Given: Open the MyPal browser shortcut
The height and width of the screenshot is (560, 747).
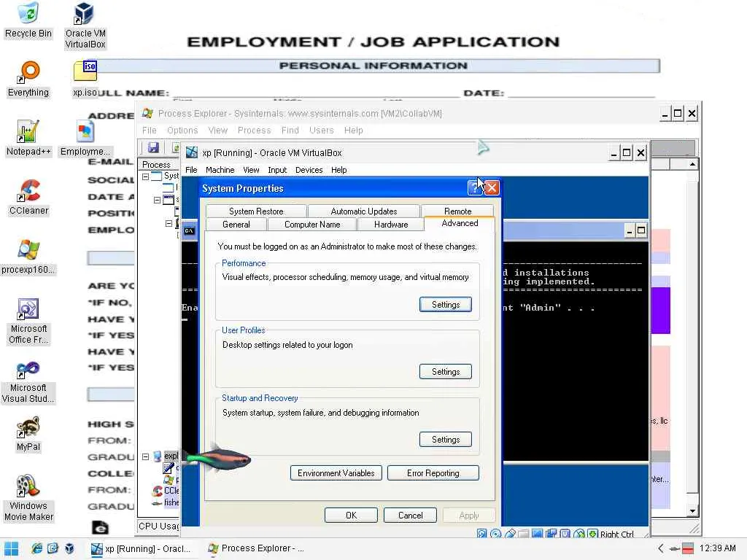Looking at the screenshot, I should point(28,433).
